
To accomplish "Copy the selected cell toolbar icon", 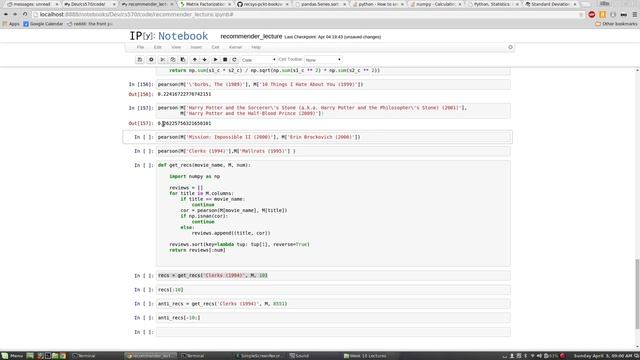I will click(173, 60).
